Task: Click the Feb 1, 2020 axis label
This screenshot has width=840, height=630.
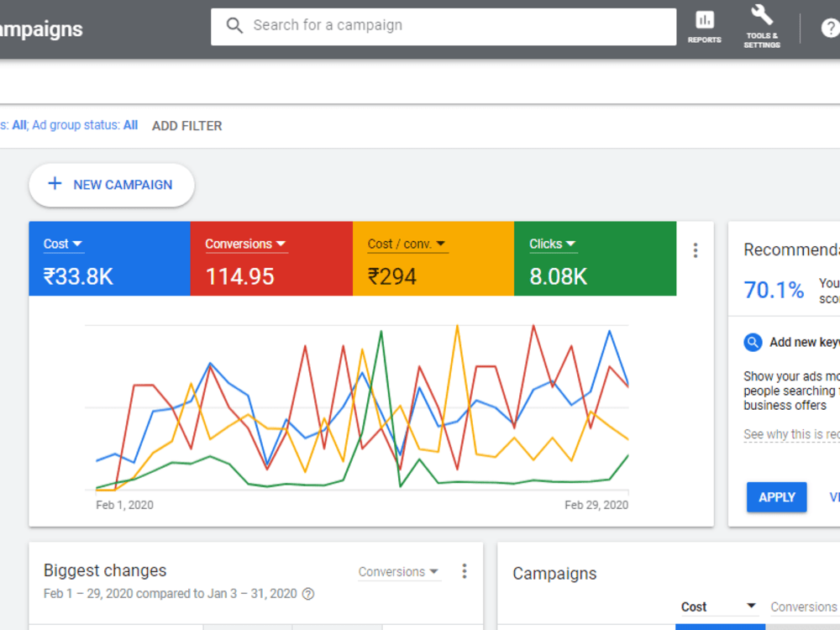Action: point(125,505)
